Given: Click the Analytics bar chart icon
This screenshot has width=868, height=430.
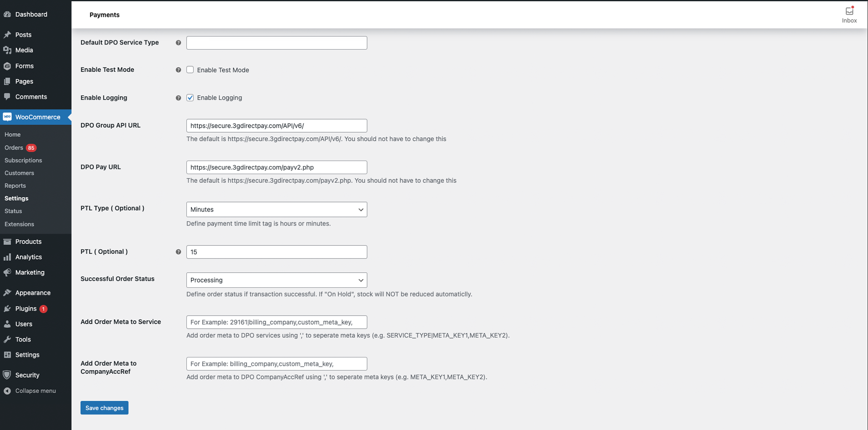Looking at the screenshot, I should pyautogui.click(x=7, y=257).
